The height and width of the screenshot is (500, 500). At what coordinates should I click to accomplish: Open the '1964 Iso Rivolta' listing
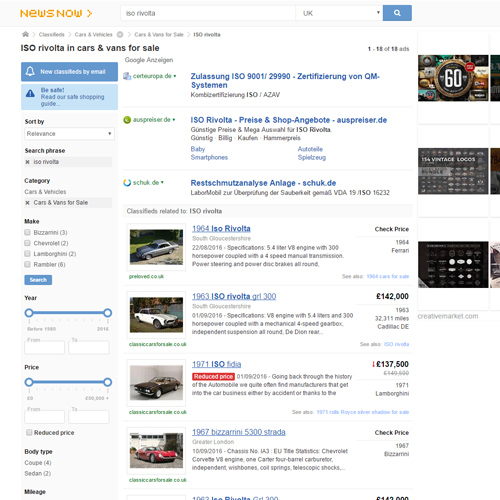221,229
